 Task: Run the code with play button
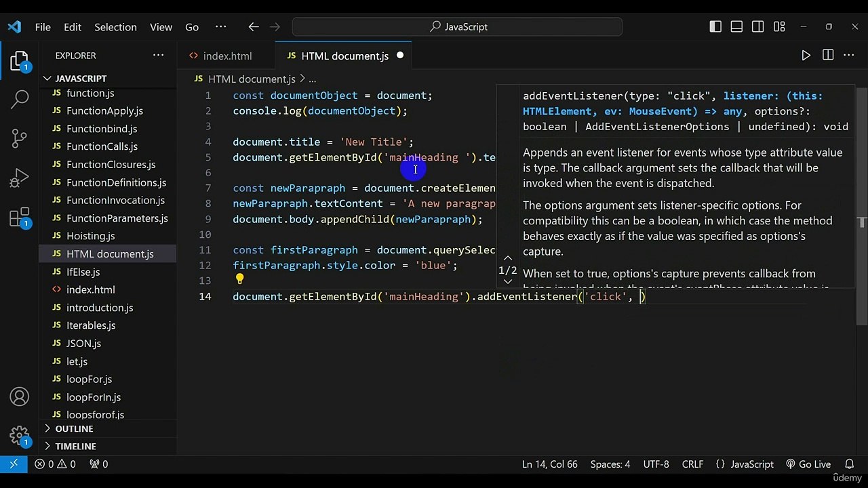point(806,56)
